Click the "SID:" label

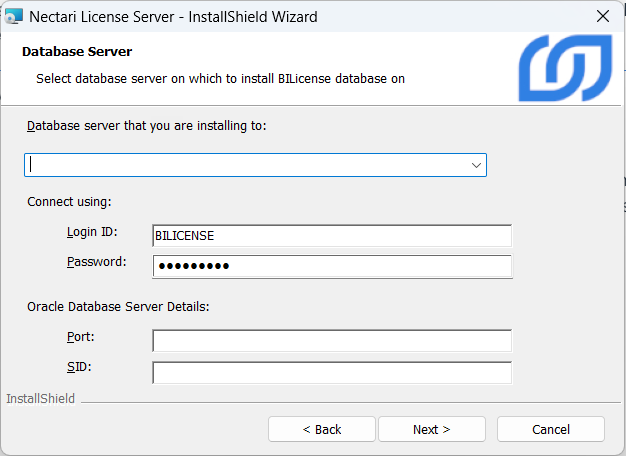(x=78, y=367)
